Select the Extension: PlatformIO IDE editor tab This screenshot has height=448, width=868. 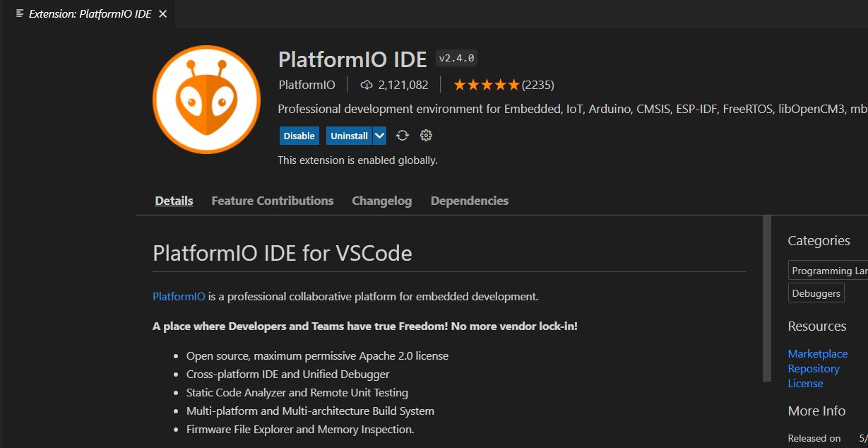(88, 13)
